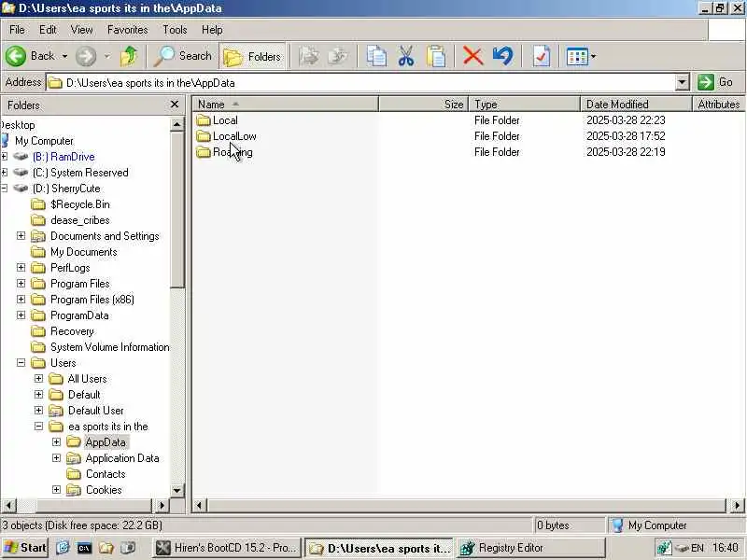Open the Search pane
The width and height of the screenshot is (747, 560).
(182, 56)
